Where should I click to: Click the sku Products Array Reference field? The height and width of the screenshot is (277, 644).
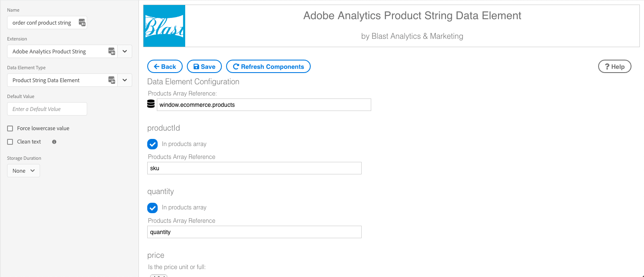pyautogui.click(x=254, y=168)
